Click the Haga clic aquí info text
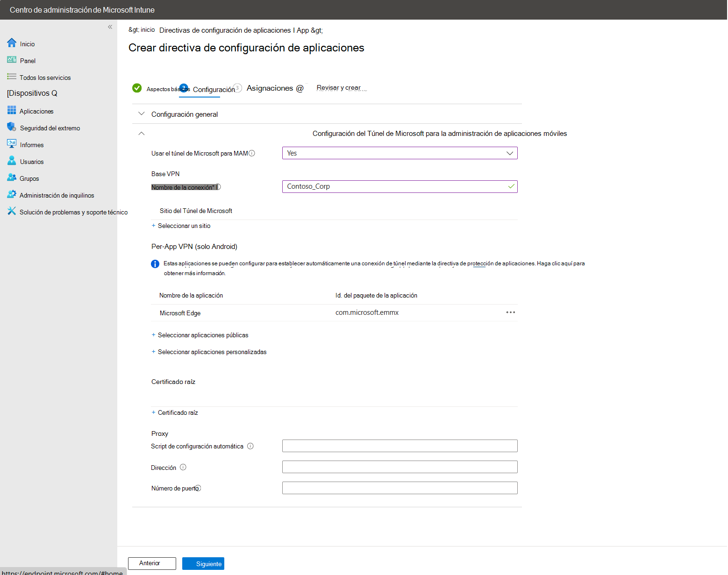The image size is (728, 575). [x=555, y=263]
